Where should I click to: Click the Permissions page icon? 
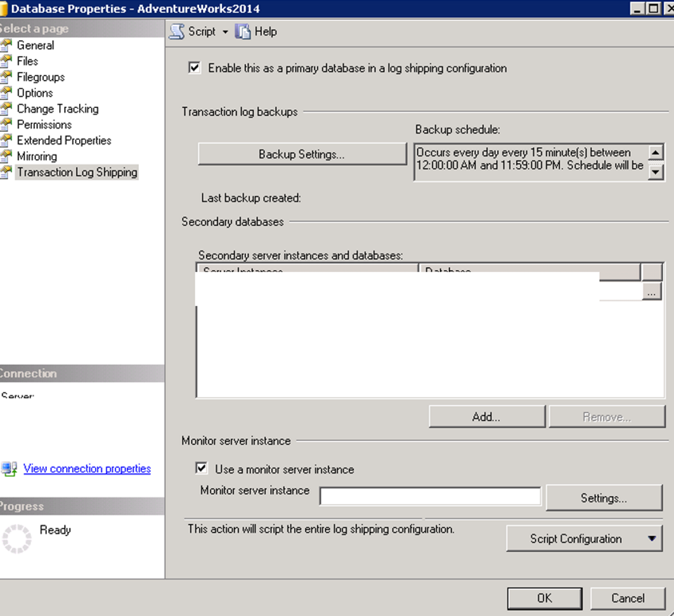pyautogui.click(x=6, y=125)
